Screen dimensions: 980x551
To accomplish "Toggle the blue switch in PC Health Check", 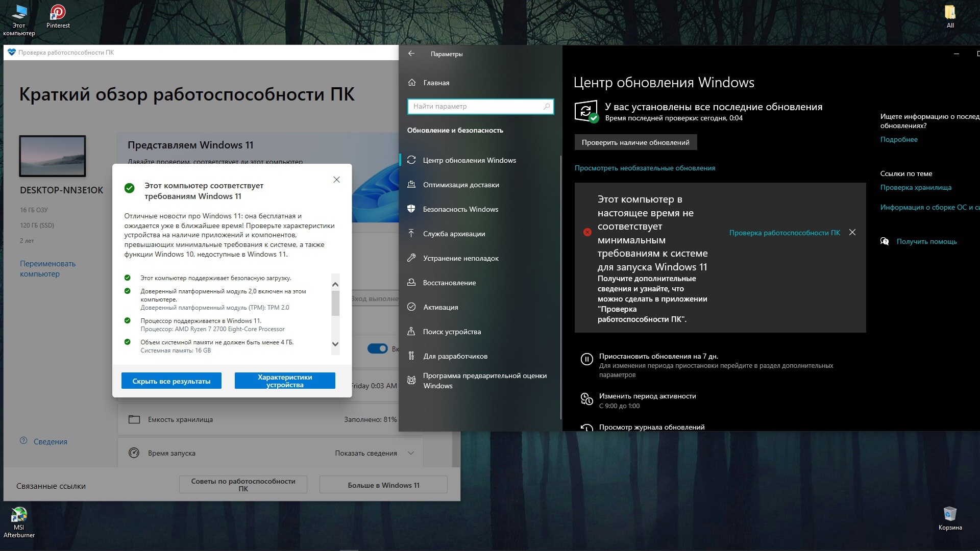I will (378, 348).
